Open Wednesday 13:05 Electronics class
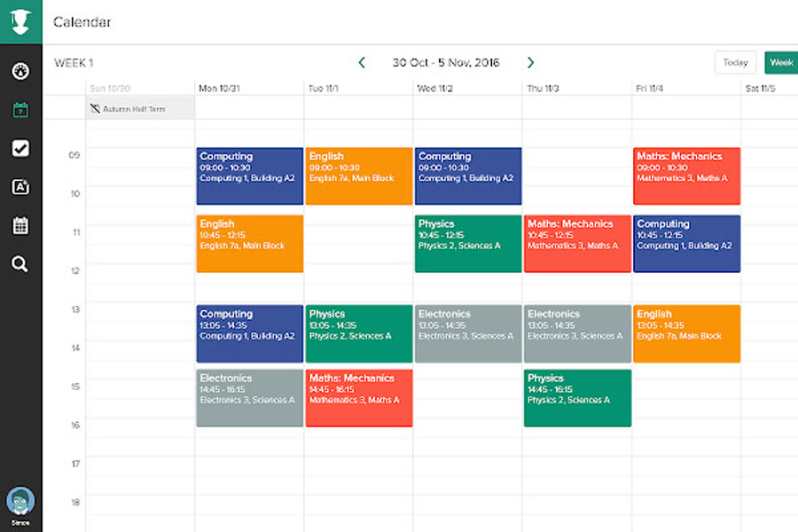Viewport: 798px width, 532px height. click(468, 334)
